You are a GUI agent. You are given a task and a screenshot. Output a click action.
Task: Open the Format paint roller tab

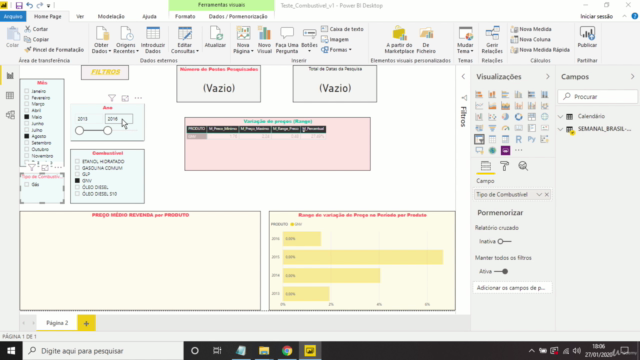[504, 166]
